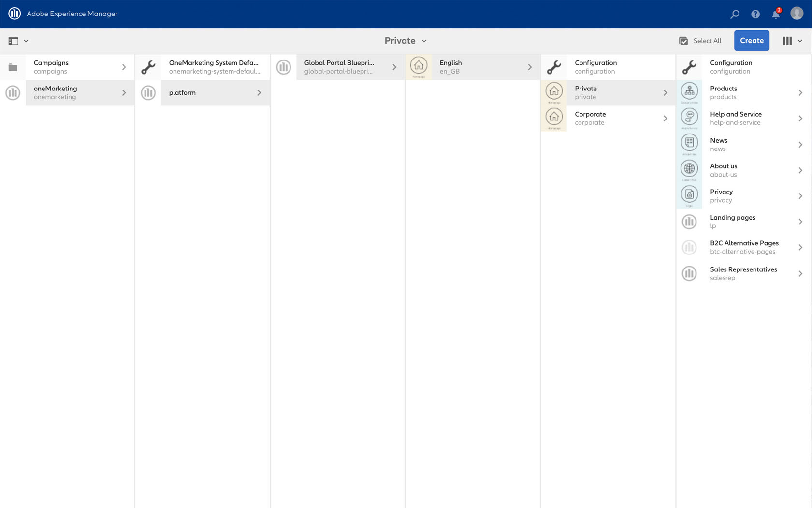This screenshot has width=812, height=508.
Task: Click the News thumbnail icon
Action: (689, 144)
